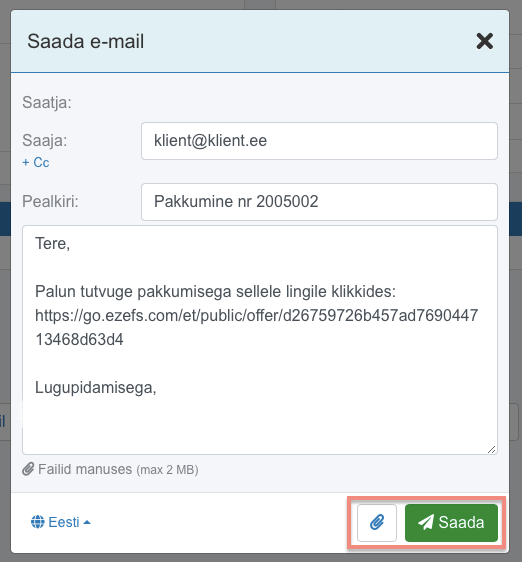The height and width of the screenshot is (562, 522).
Task: Click the offer URL in the message
Action: pos(256,327)
